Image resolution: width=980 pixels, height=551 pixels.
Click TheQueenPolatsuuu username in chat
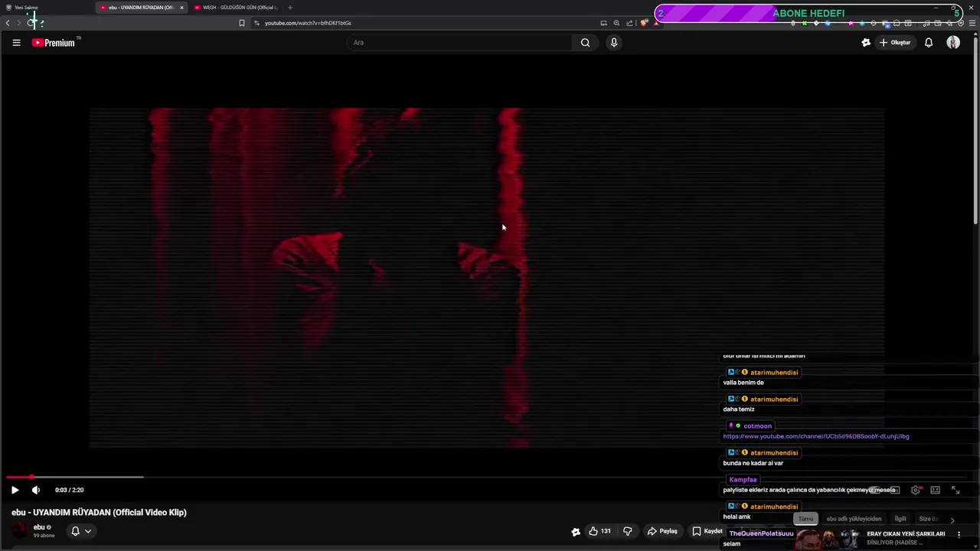762,533
